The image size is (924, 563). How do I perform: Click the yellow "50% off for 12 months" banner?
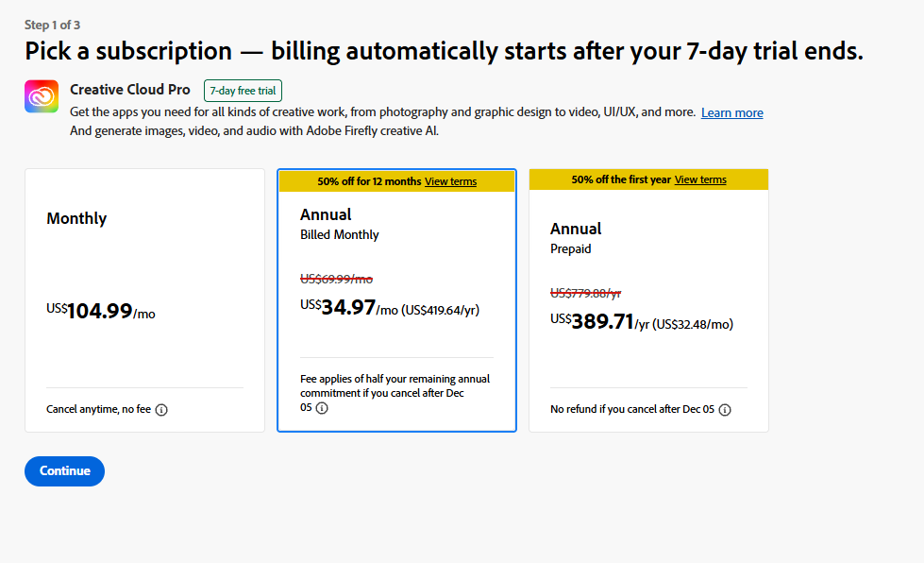click(x=368, y=181)
